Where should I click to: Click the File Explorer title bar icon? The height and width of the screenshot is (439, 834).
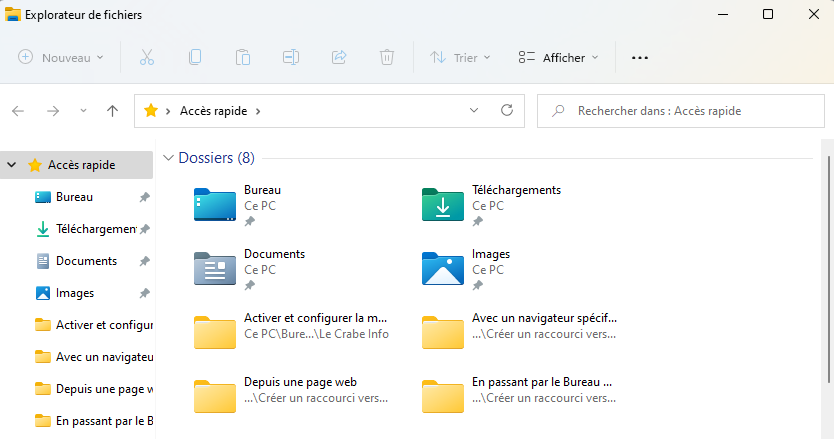(x=13, y=14)
